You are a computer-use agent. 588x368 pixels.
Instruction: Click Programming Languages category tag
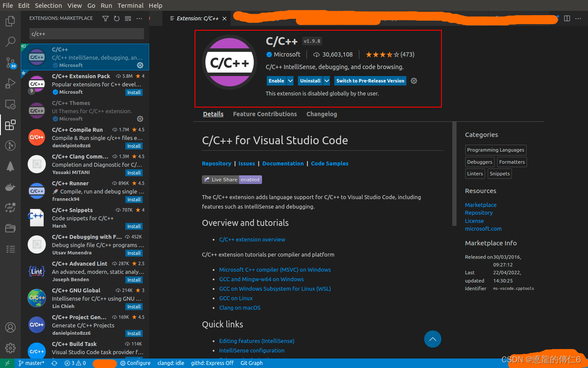[496, 150]
